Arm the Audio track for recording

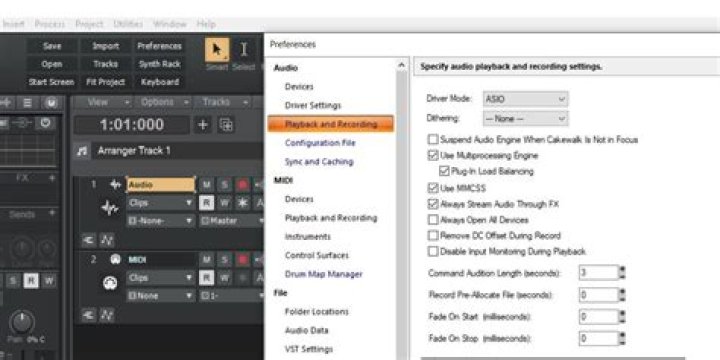pyautogui.click(x=242, y=185)
